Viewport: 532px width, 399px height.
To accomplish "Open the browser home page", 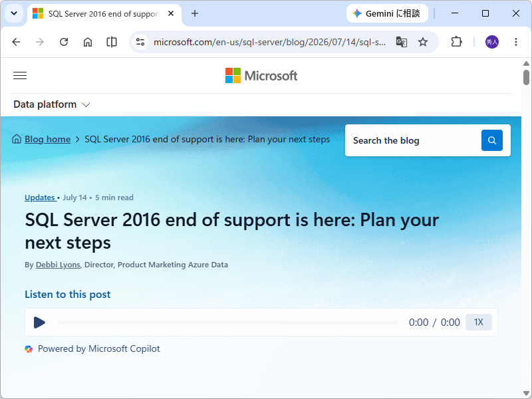I will coord(88,42).
